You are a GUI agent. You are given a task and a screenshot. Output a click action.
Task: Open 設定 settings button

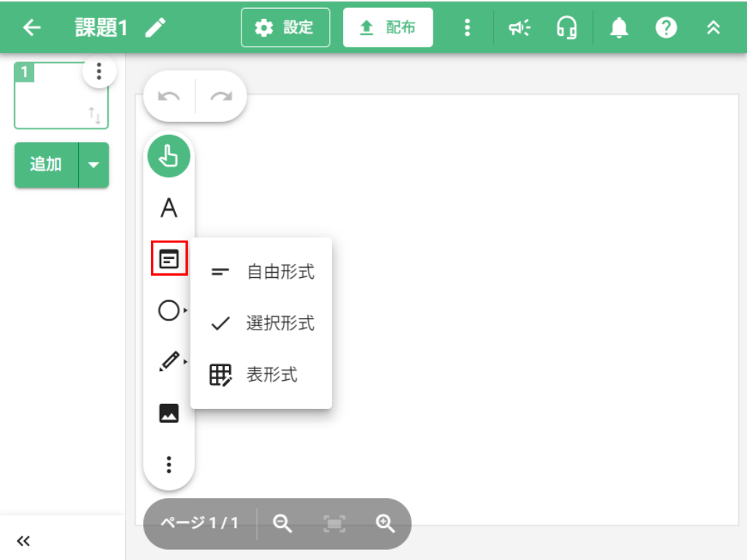point(285,28)
